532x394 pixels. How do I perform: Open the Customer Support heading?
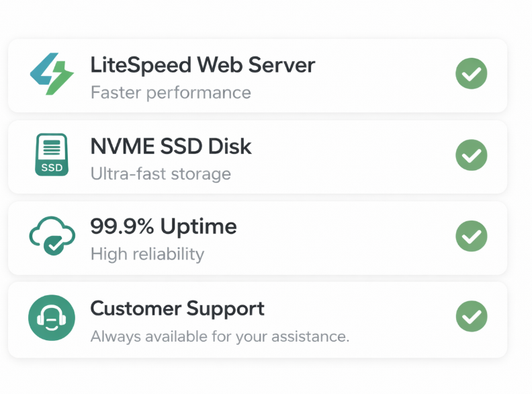tap(177, 309)
